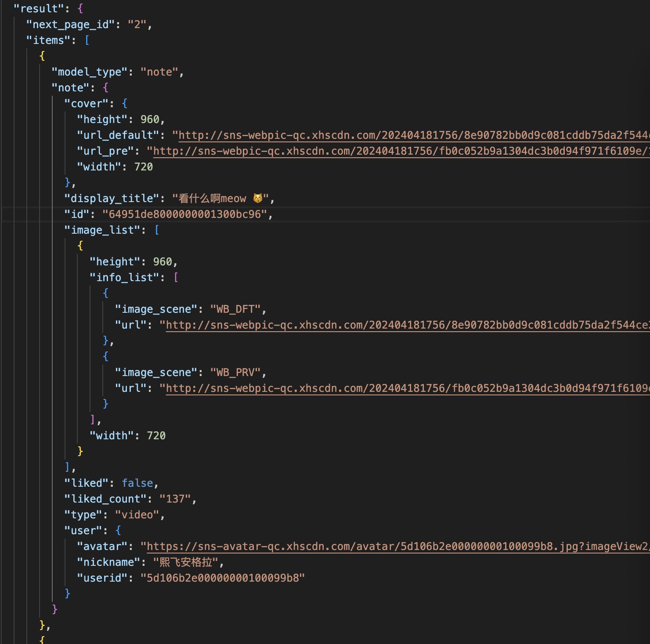Image resolution: width=650 pixels, height=644 pixels.
Task: Click the "WB_PRV" image_scene value
Action: click(x=235, y=373)
